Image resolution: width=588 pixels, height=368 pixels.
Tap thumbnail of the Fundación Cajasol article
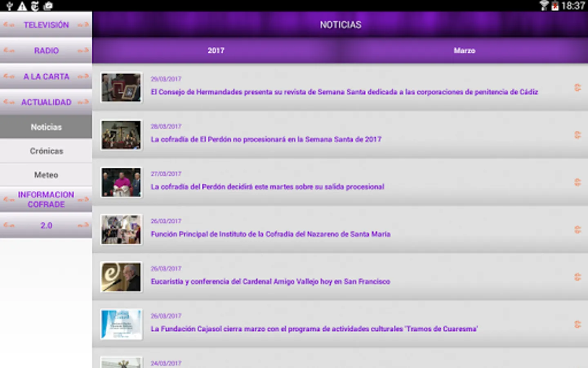coord(121,325)
